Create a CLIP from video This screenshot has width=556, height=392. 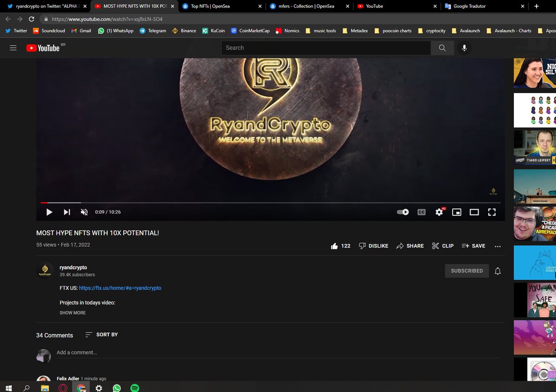tap(442, 246)
